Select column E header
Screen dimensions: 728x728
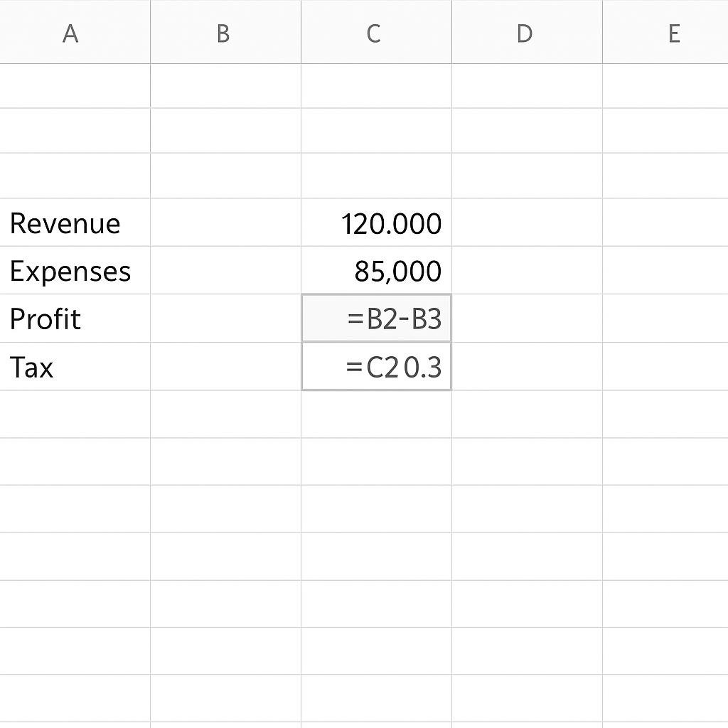[x=665, y=31]
